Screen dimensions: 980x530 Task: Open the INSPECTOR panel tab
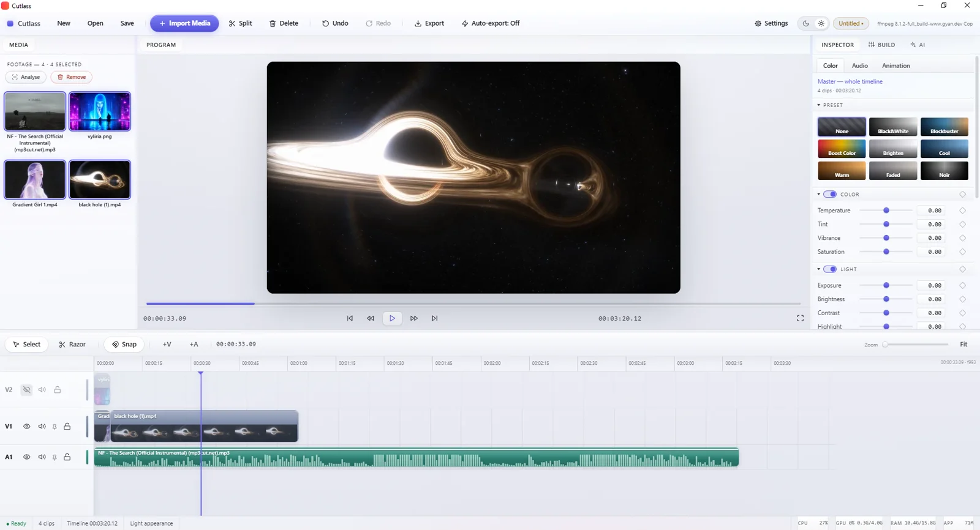(837, 45)
